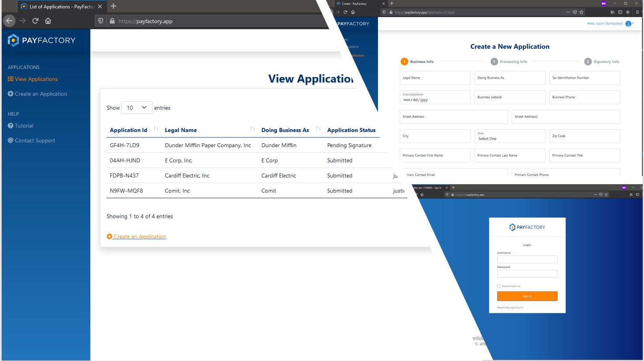Click the list icon beside View Applications
The image size is (644, 361).
click(10, 79)
